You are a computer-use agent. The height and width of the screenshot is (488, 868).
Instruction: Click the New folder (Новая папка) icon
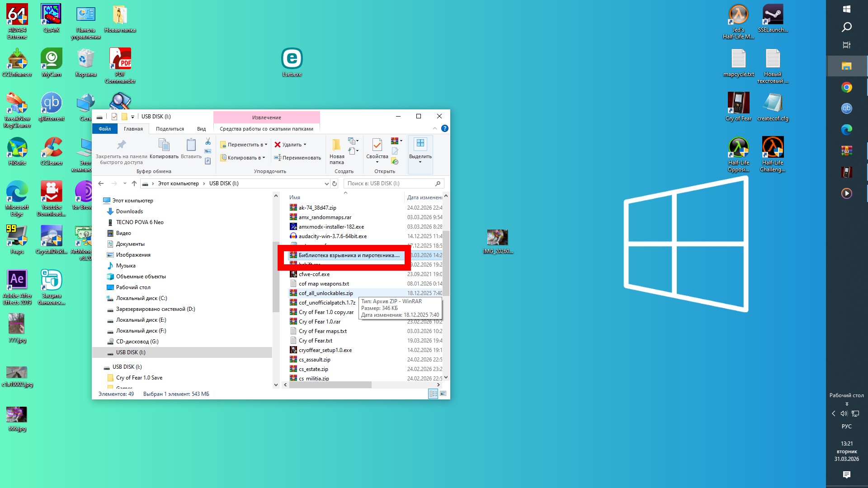point(336,151)
